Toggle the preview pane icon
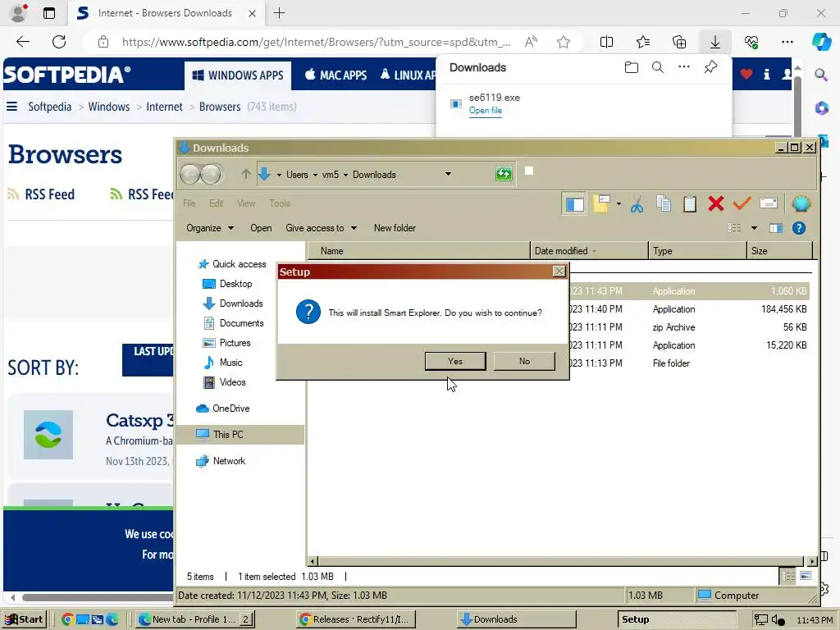This screenshot has width=840, height=630. coord(775,228)
